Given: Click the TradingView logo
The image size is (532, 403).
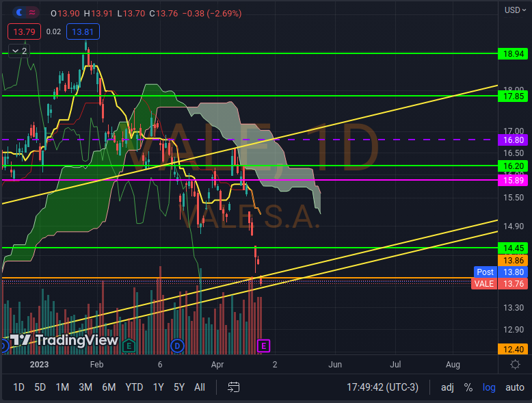Looking at the screenshot, I should (64, 340).
